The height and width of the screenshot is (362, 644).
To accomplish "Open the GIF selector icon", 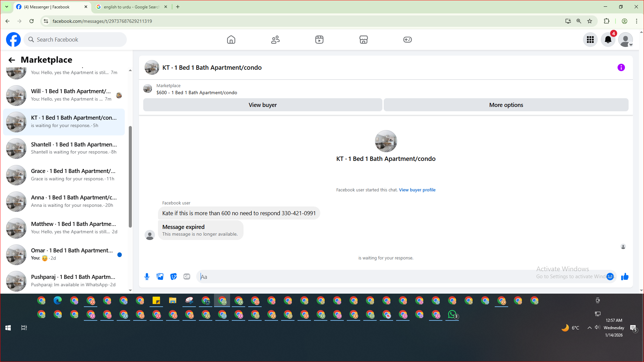I will click(187, 277).
